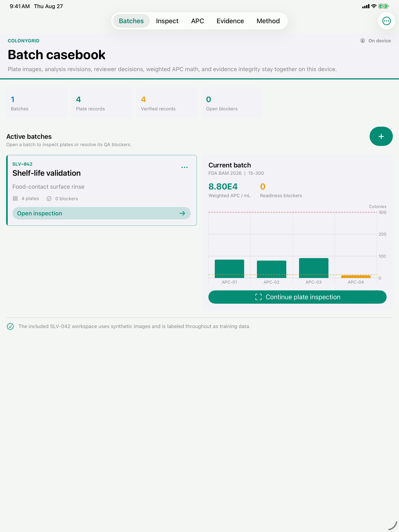
Task: Click the 8.80E4 weighted APC value
Action: click(223, 187)
